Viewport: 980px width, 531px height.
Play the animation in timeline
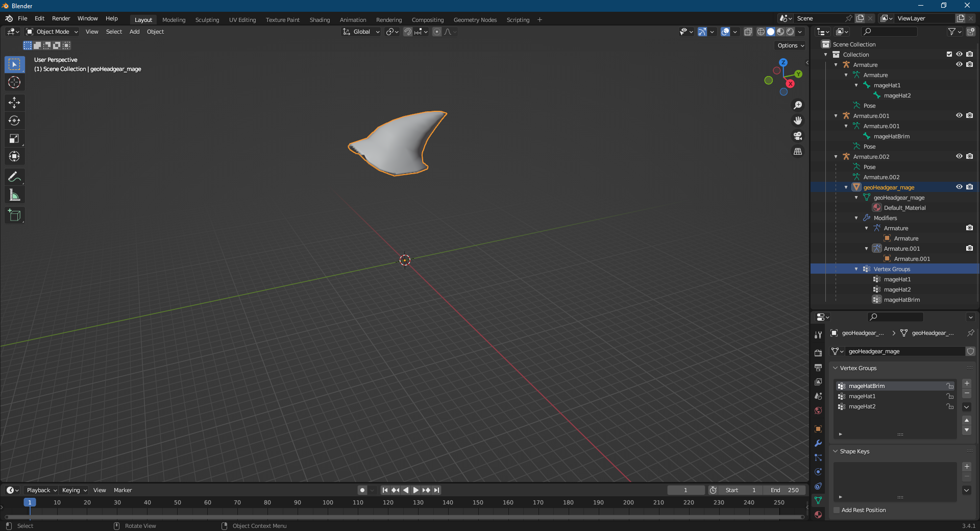coord(416,490)
